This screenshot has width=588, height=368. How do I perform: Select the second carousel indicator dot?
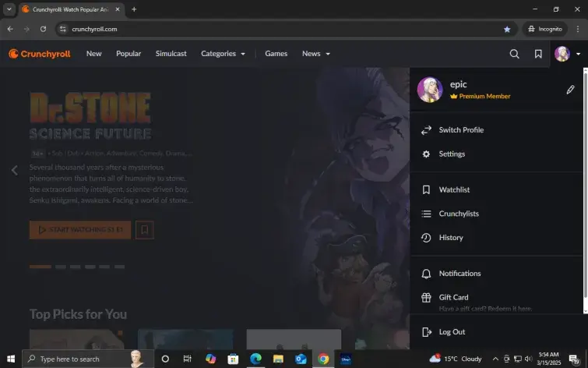tap(61, 267)
